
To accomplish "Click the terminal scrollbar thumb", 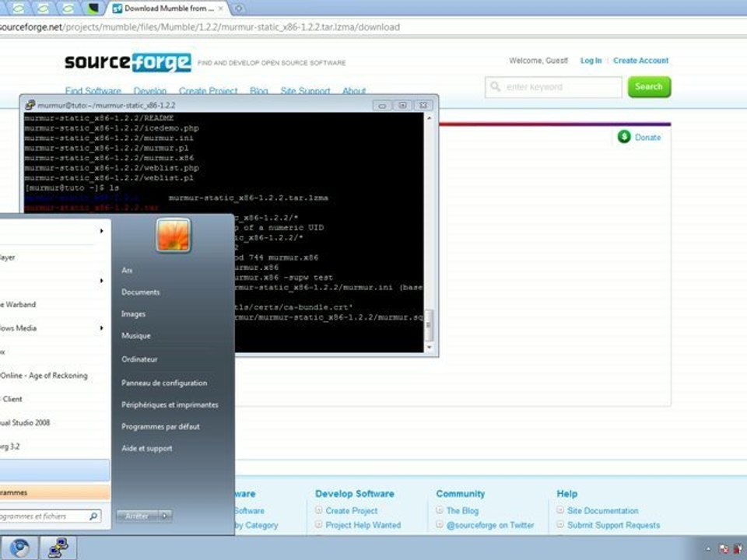I will 429,325.
